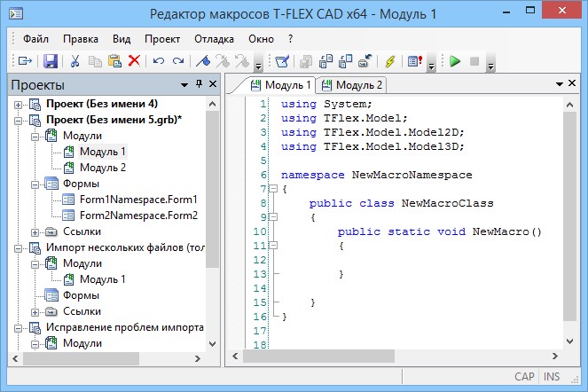Collapse the Проект (Без имени 5.grb)* node
Image resolution: width=588 pixels, height=392 pixels.
point(18,121)
